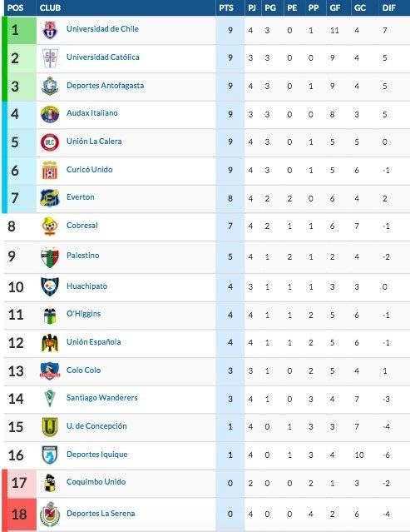Click the Audax Italiano club badge

50,114
